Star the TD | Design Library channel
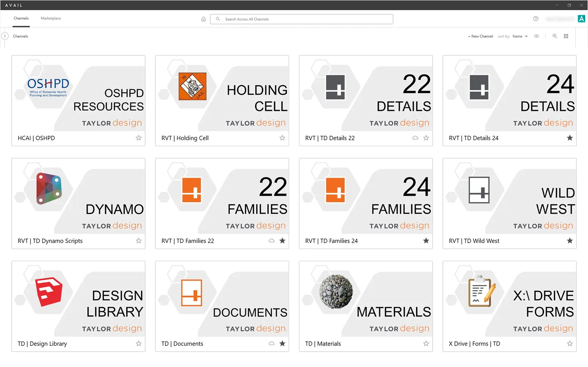 [x=139, y=344]
